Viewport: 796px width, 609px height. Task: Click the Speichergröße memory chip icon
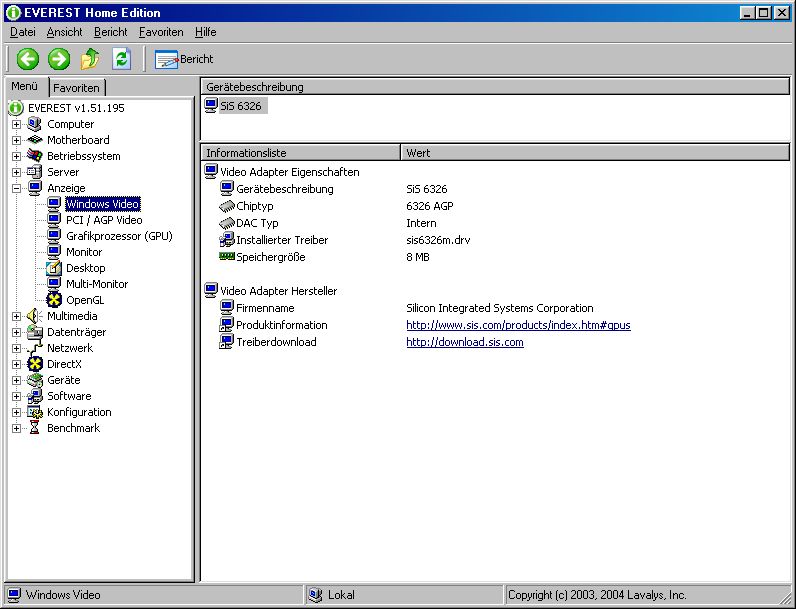point(226,256)
